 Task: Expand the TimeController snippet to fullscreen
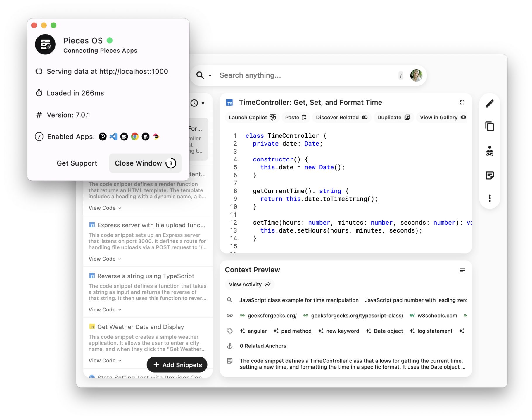point(462,102)
